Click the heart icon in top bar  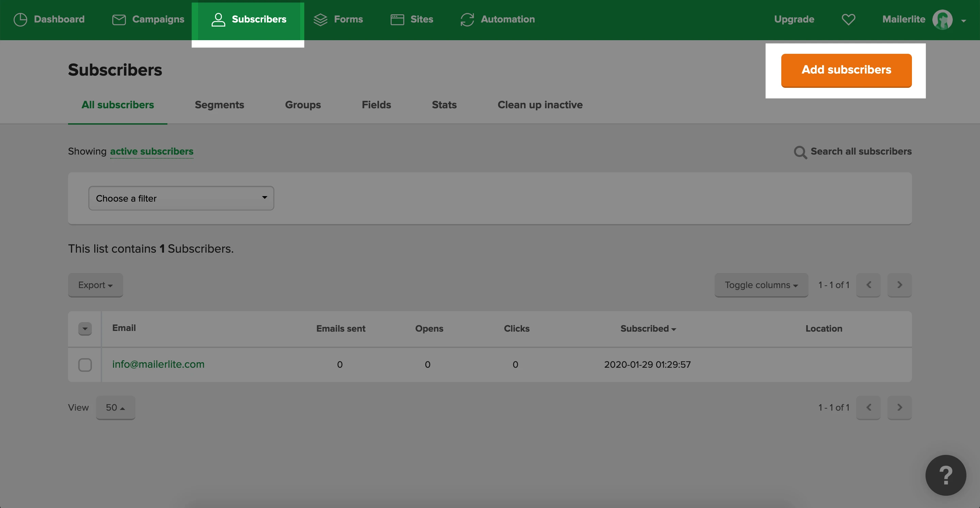(x=848, y=19)
